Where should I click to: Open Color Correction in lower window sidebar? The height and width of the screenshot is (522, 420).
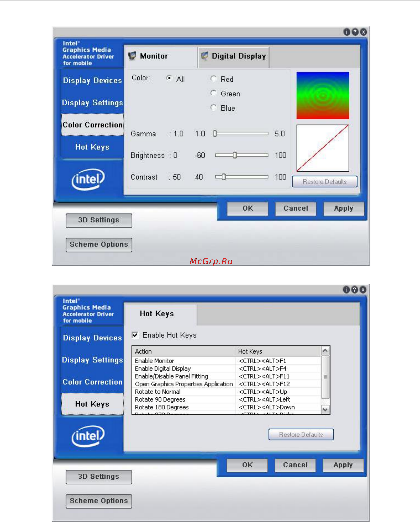click(92, 382)
